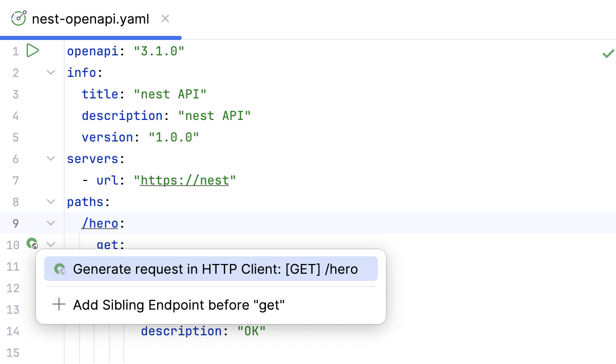The width and height of the screenshot is (616, 364).
Task: Click the line number 1 in the gutter
Action: point(15,51)
